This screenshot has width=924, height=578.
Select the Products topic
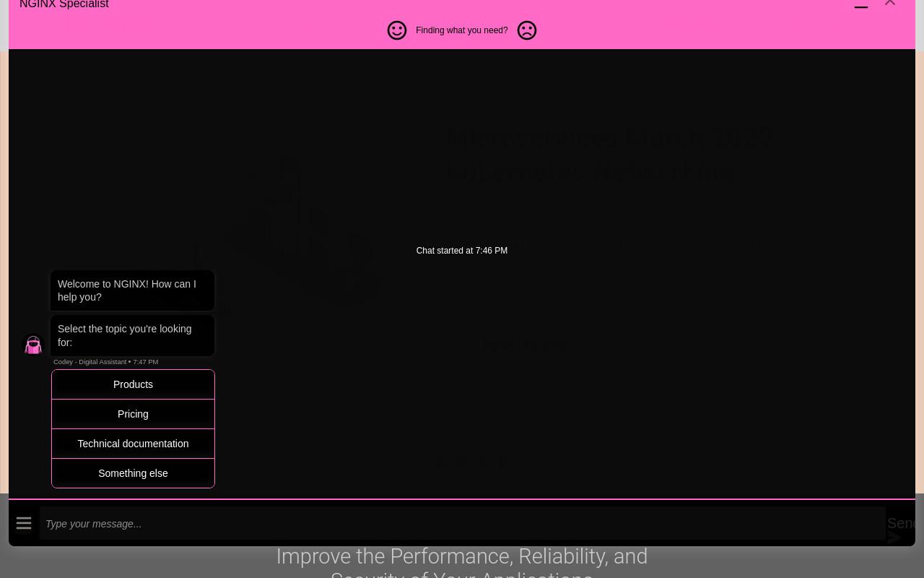click(133, 384)
